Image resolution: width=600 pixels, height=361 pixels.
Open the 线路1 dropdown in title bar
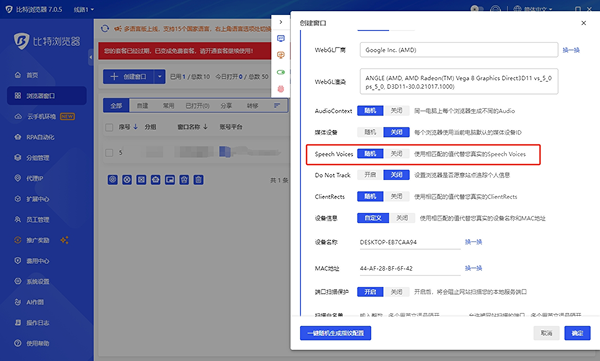[x=84, y=9]
